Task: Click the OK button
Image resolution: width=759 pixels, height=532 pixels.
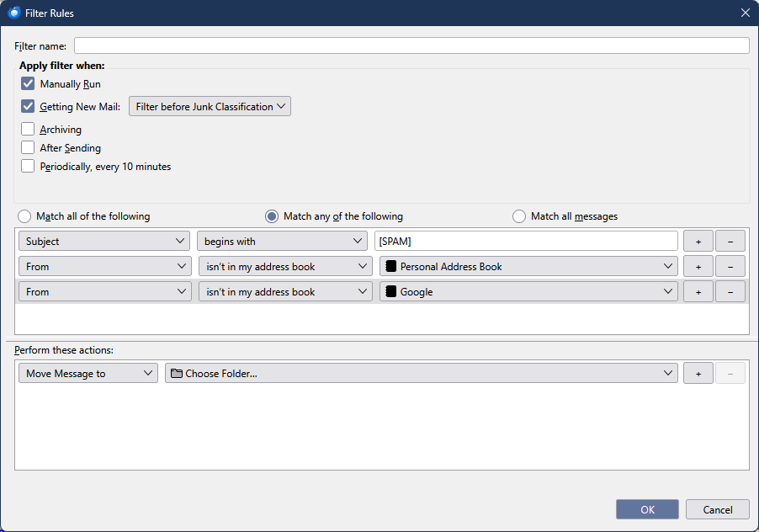Action: (647, 509)
